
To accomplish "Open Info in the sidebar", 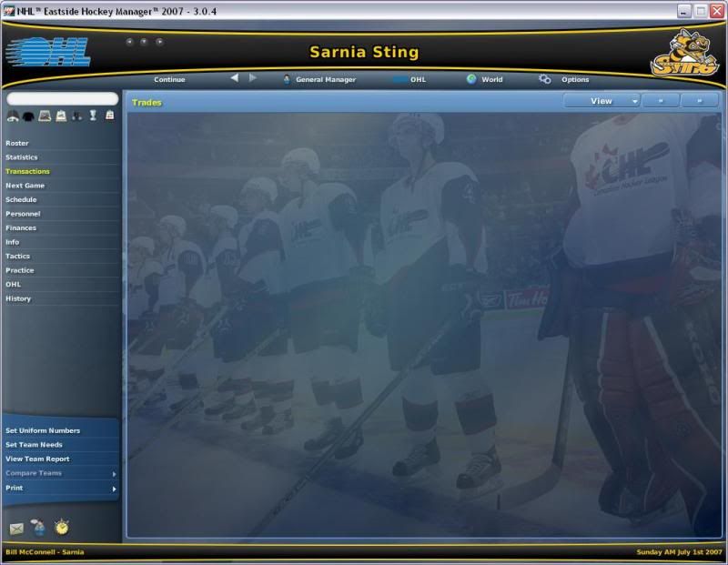I will coord(13,242).
